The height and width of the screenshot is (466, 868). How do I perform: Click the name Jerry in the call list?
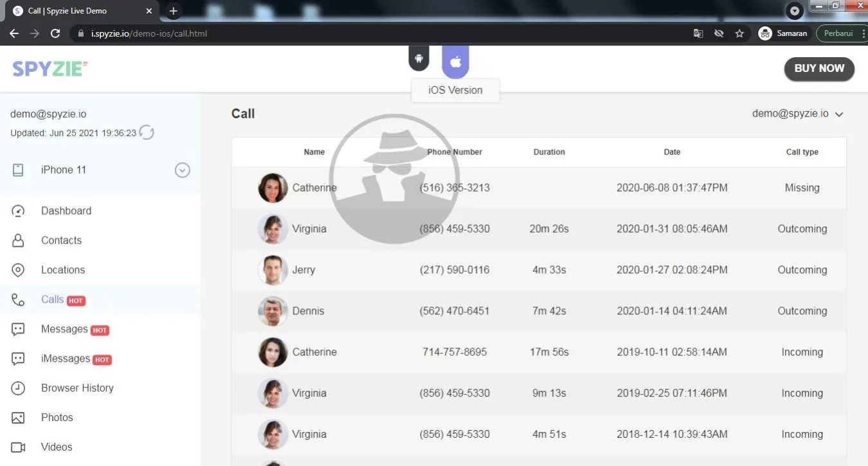(x=303, y=270)
